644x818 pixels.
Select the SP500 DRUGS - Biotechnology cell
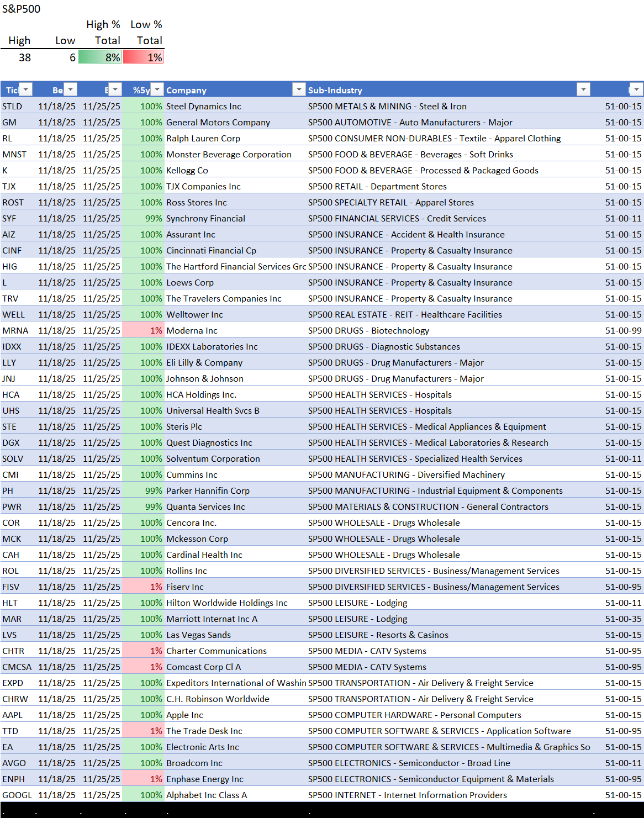368,331
